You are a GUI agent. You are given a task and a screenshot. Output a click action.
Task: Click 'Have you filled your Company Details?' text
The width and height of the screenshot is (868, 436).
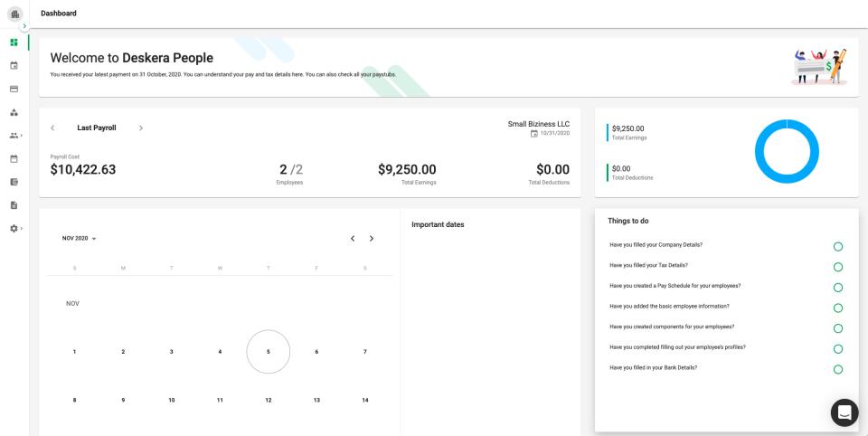(x=656, y=244)
